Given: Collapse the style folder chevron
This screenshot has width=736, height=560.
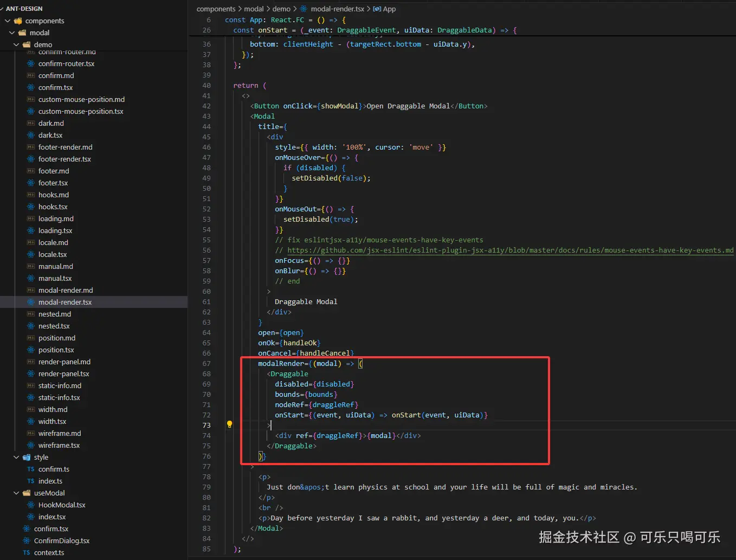Looking at the screenshot, I should click(16, 457).
